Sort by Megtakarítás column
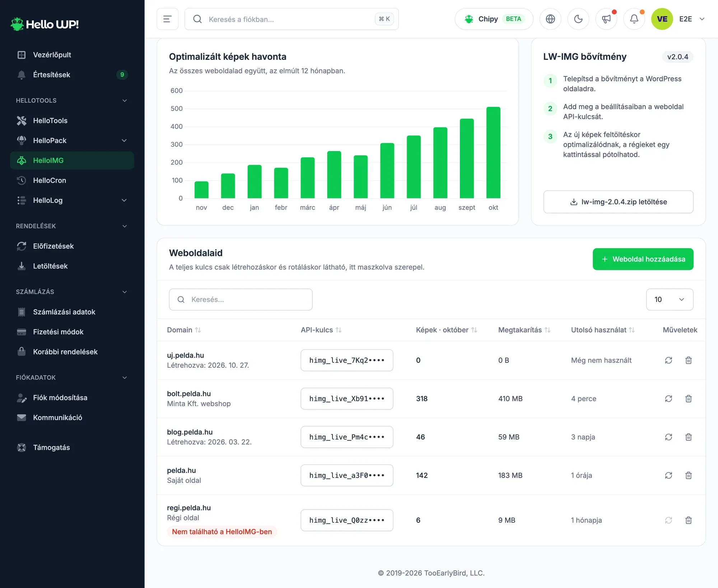 click(524, 330)
